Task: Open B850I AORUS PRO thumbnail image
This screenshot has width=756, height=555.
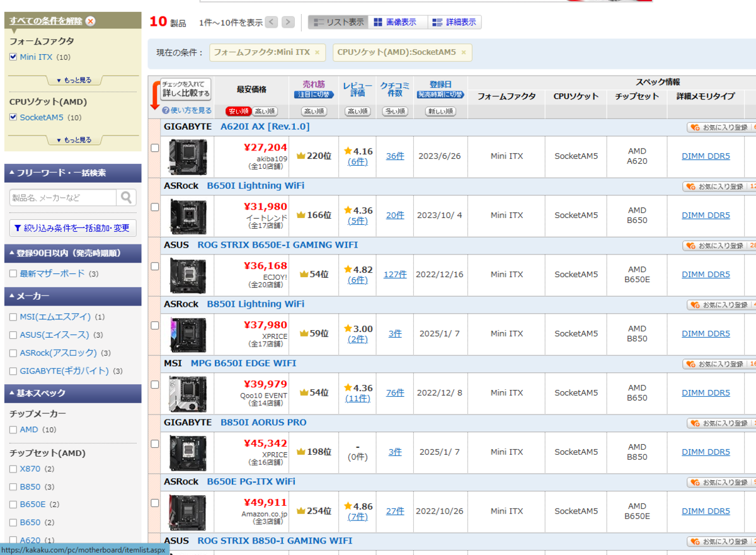Action: [188, 453]
